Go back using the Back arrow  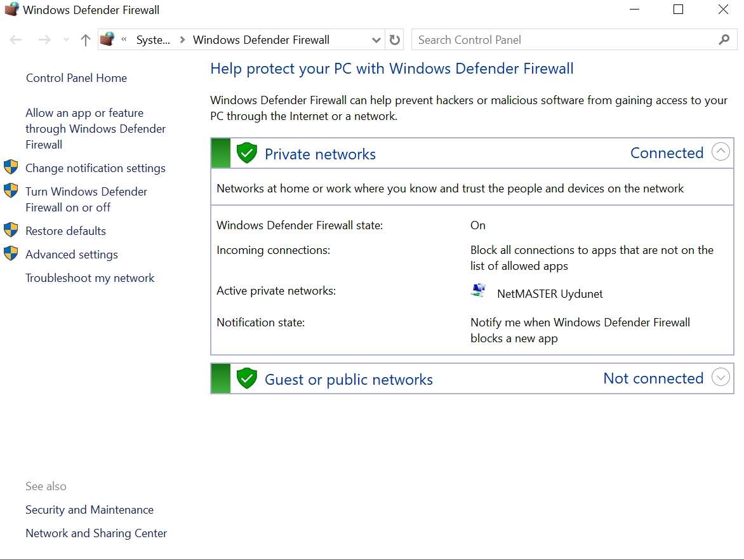(16, 40)
